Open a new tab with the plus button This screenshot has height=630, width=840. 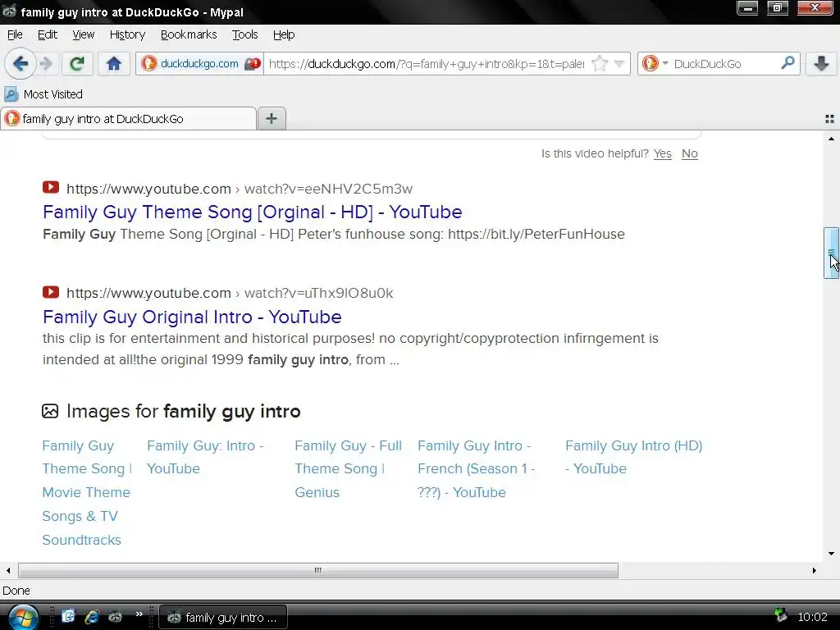272,118
